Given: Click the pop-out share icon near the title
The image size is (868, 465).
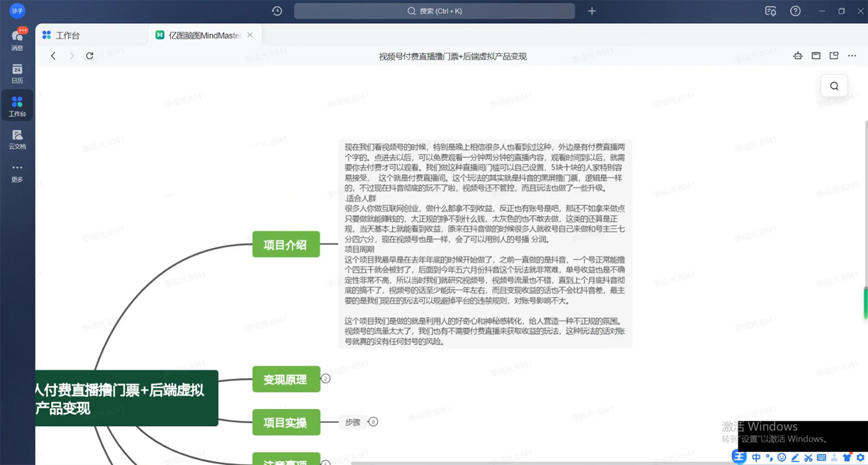Looking at the screenshot, I should point(834,56).
